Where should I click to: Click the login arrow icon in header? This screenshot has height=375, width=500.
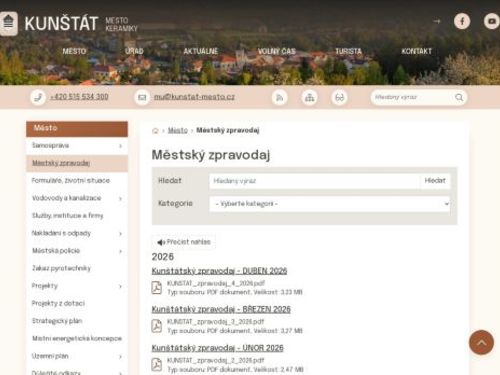point(437,21)
